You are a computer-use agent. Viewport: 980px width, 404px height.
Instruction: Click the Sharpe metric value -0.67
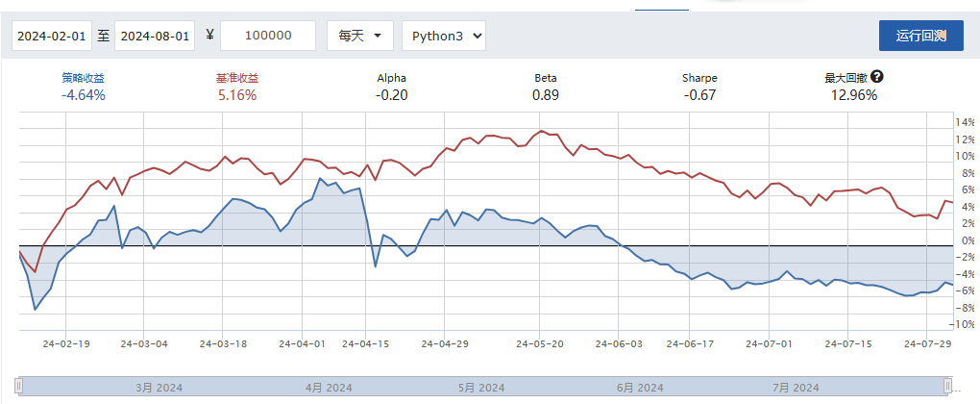pyautogui.click(x=698, y=95)
